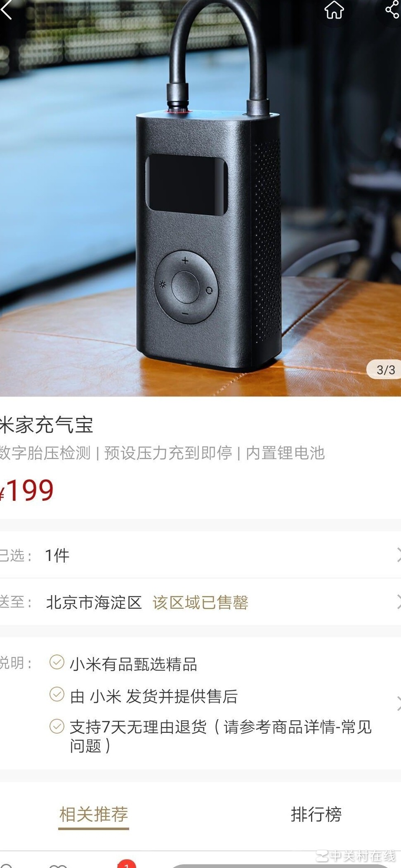The image size is (401, 868).
Task: Tap the air pump product photo
Action: [x=200, y=198]
